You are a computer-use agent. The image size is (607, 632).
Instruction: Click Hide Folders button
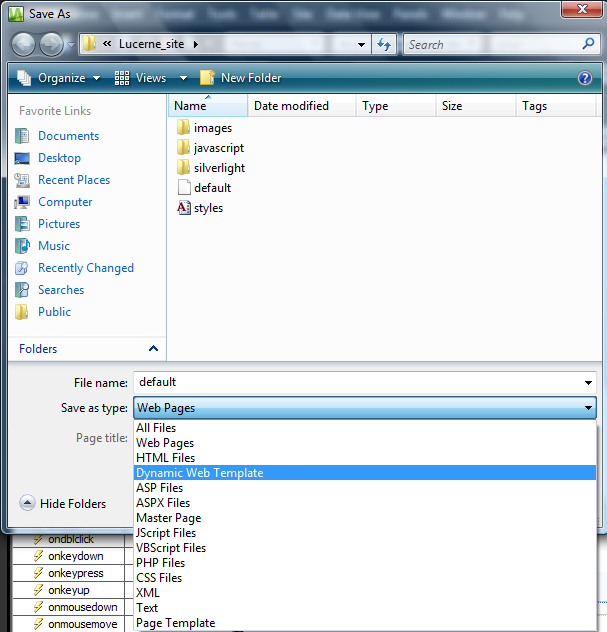tap(63, 504)
